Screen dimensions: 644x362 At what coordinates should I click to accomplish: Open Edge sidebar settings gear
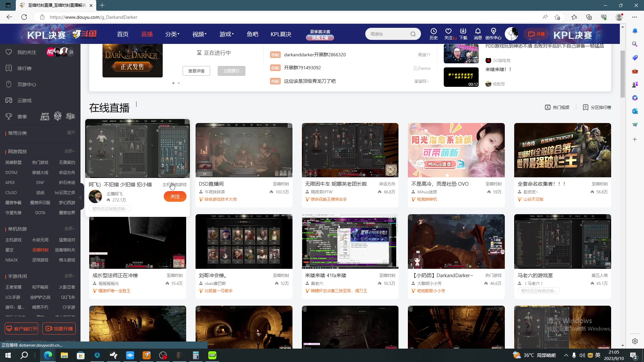tap(635, 341)
